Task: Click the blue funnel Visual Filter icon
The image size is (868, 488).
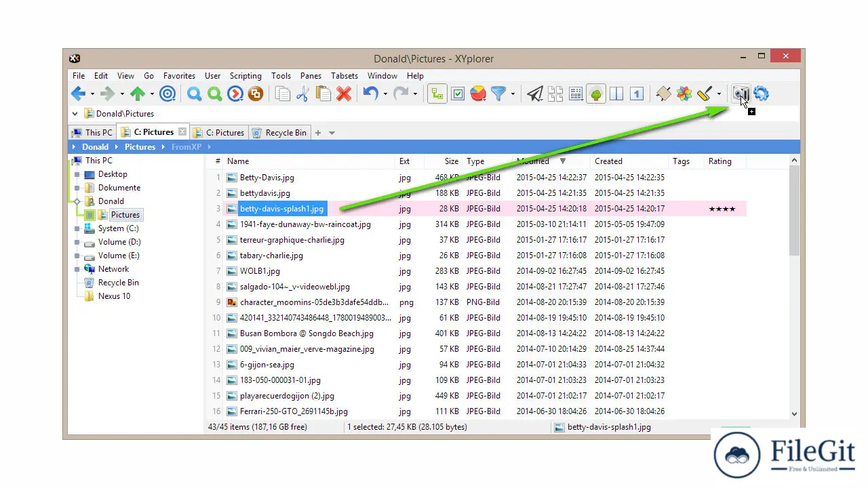Action: coord(498,94)
